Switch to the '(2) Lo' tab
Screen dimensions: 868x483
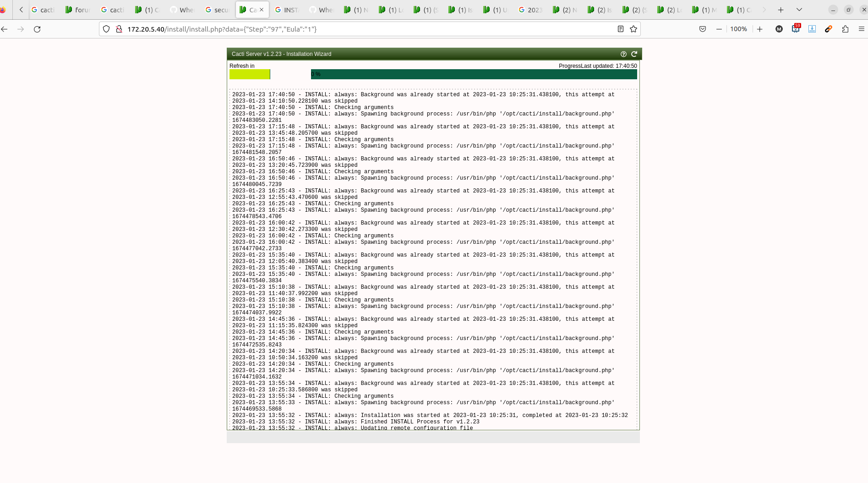click(670, 10)
